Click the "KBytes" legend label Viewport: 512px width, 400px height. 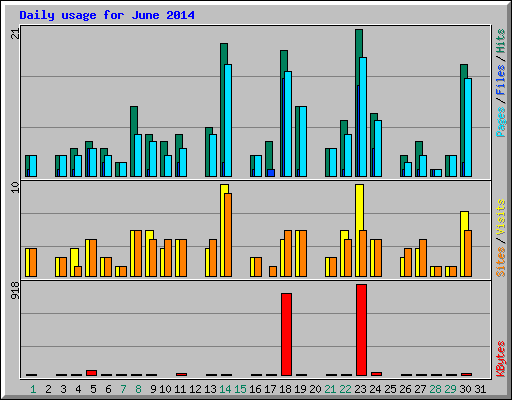(x=501, y=359)
